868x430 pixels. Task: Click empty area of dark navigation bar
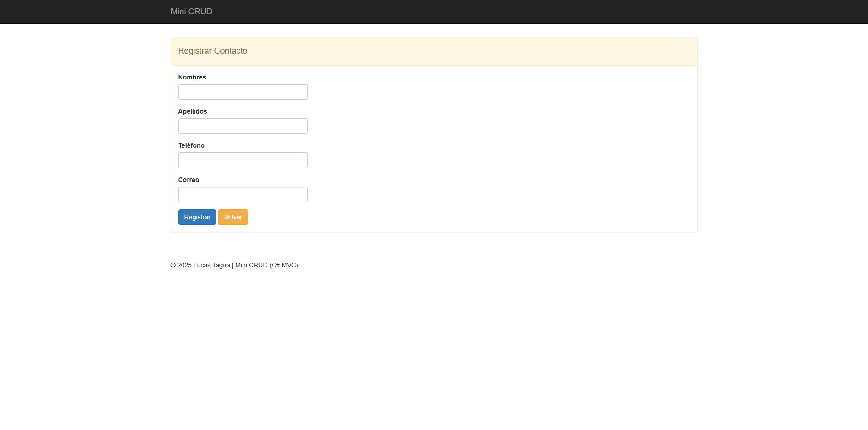tap(508, 12)
